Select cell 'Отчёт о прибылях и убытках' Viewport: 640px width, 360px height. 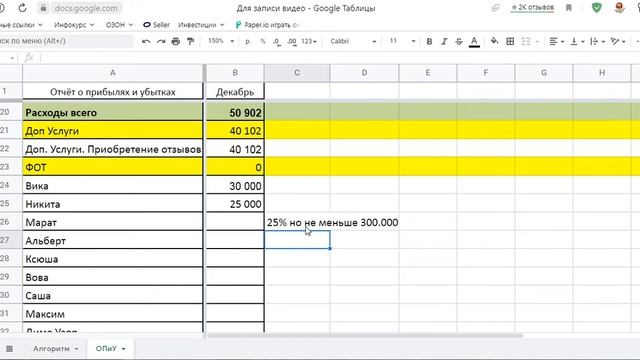[113, 92]
